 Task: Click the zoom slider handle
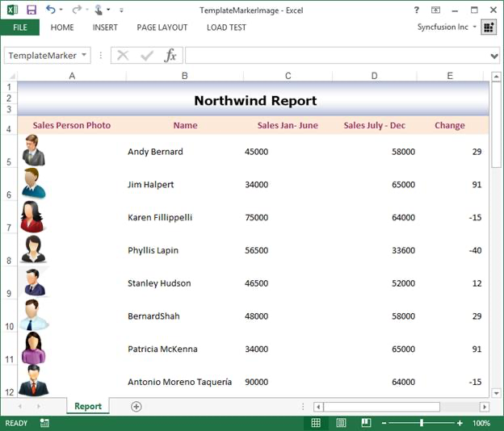421,423
